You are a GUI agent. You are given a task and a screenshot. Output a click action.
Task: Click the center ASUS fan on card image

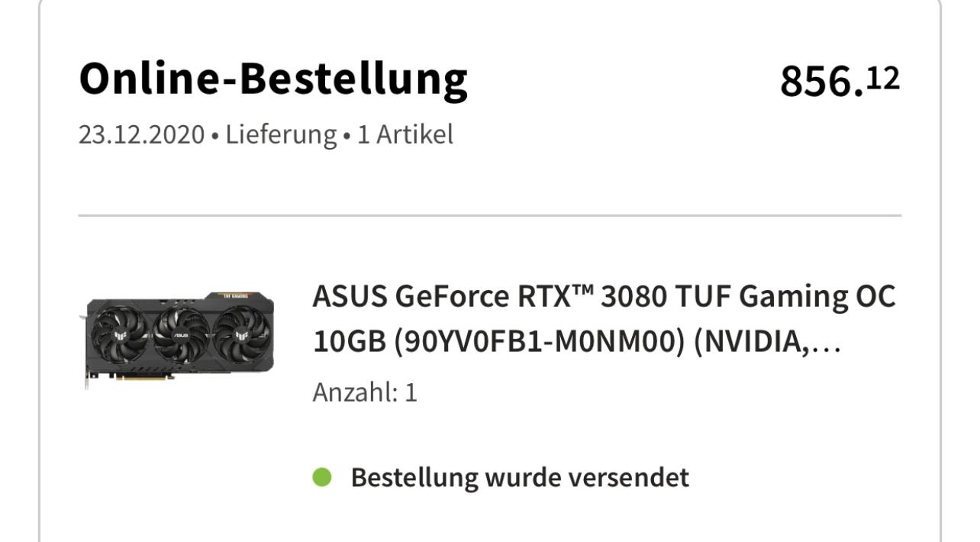click(x=181, y=334)
